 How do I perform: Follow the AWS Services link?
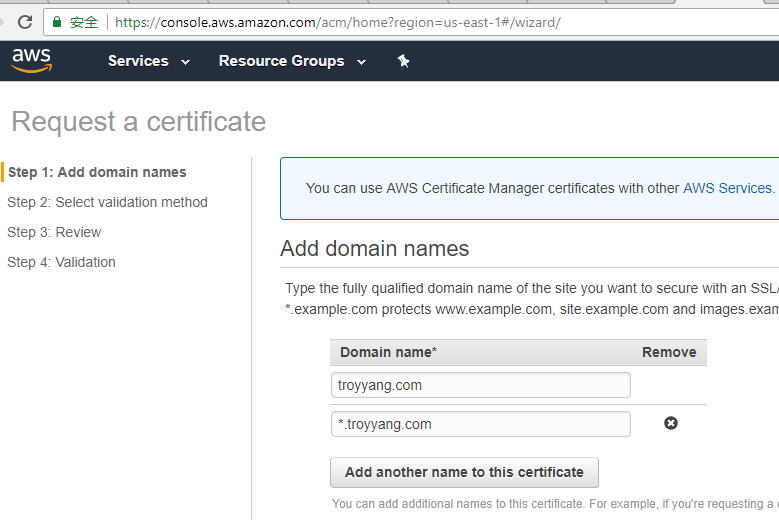727,188
